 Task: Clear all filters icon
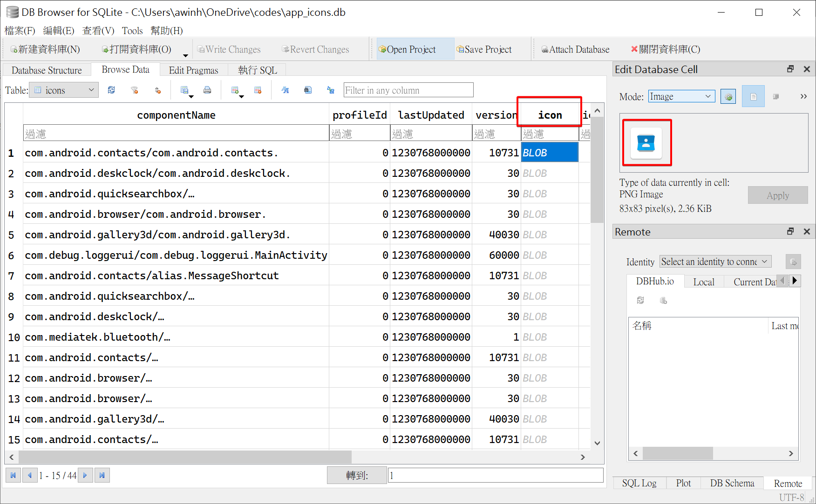click(x=135, y=90)
